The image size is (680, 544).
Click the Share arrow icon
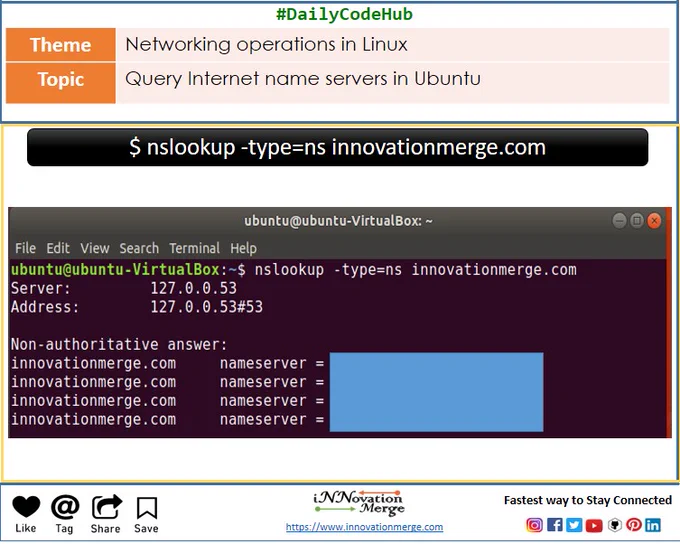[107, 507]
